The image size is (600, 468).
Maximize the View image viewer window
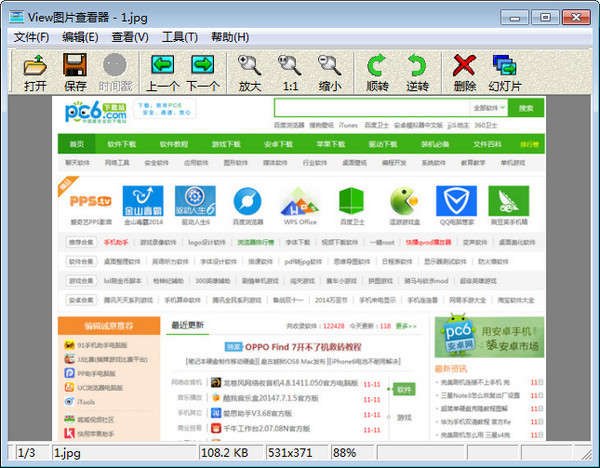(x=545, y=18)
